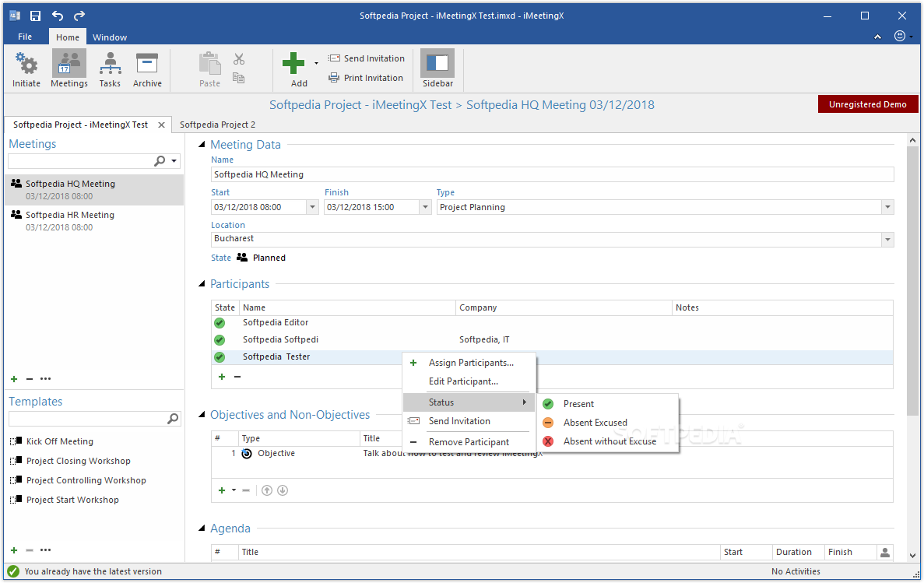The height and width of the screenshot is (583, 924).
Task: Open the Type dropdown
Action: click(887, 208)
